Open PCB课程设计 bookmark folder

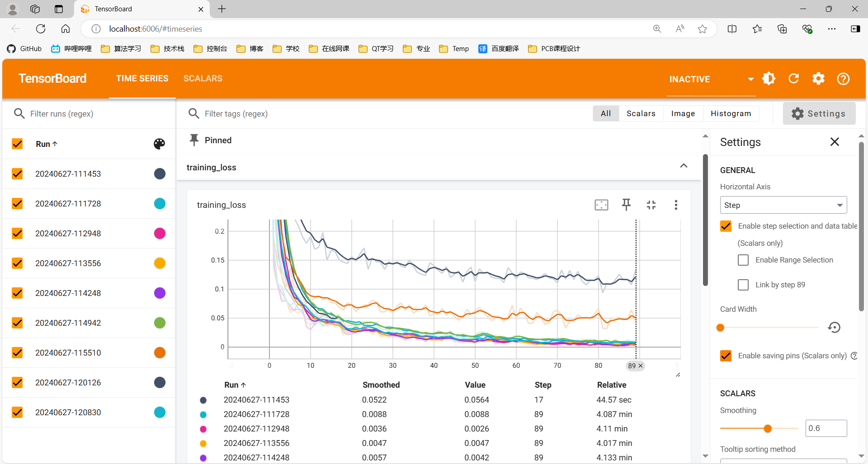click(554, 49)
